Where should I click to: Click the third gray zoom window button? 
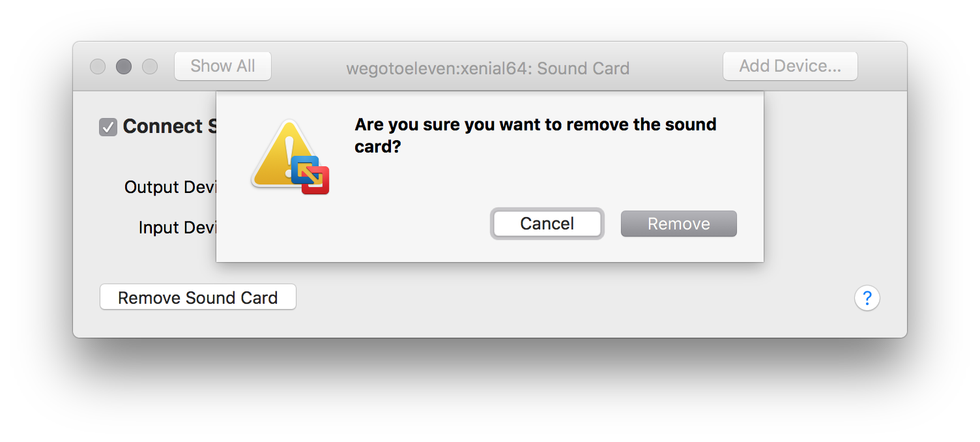coord(150,66)
